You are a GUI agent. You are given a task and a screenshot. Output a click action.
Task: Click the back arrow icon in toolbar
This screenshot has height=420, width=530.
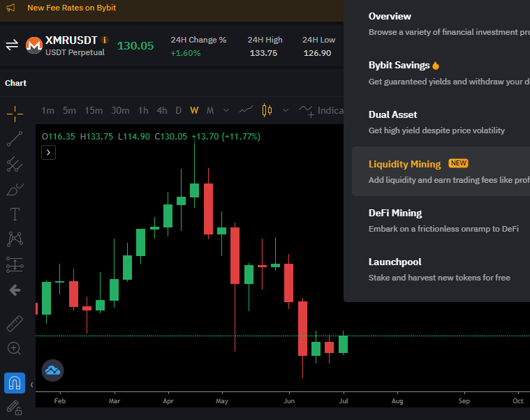point(15,290)
